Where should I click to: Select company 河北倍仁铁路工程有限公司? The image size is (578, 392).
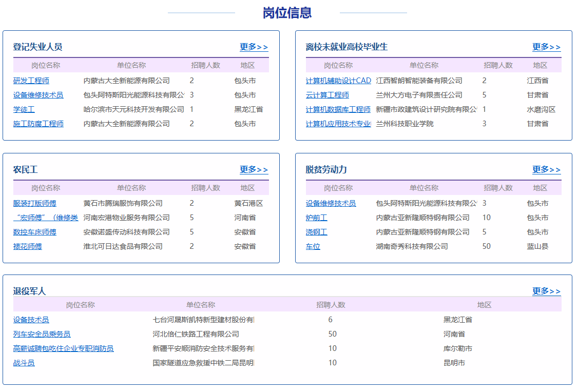pos(196,334)
